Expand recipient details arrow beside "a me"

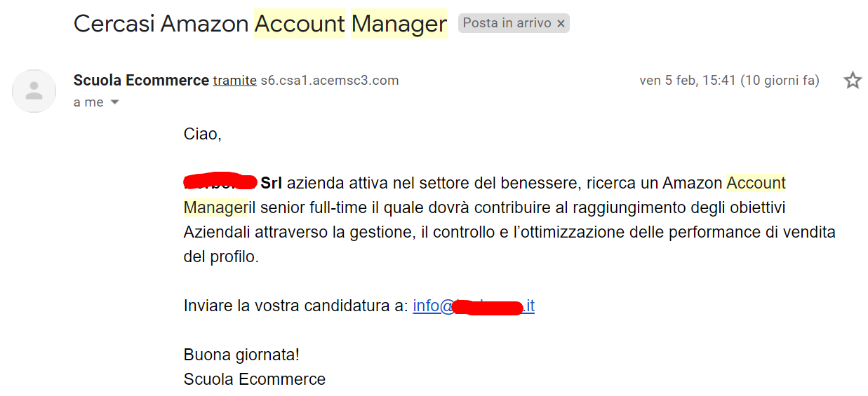(x=115, y=102)
